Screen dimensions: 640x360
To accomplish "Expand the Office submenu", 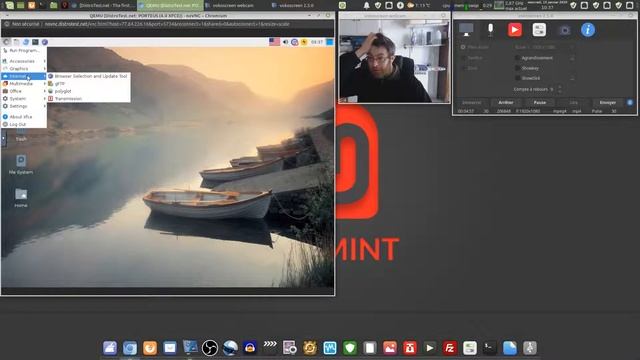I will tap(24, 91).
